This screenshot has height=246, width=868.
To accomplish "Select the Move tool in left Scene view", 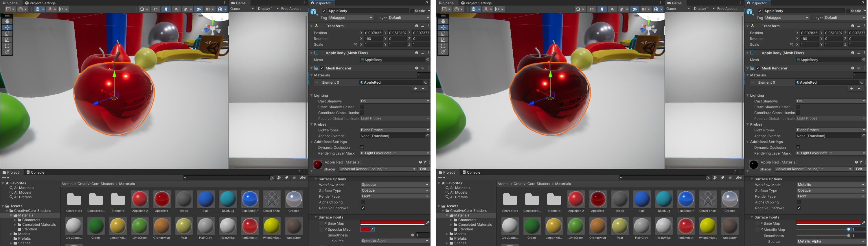I will pos(7,27).
